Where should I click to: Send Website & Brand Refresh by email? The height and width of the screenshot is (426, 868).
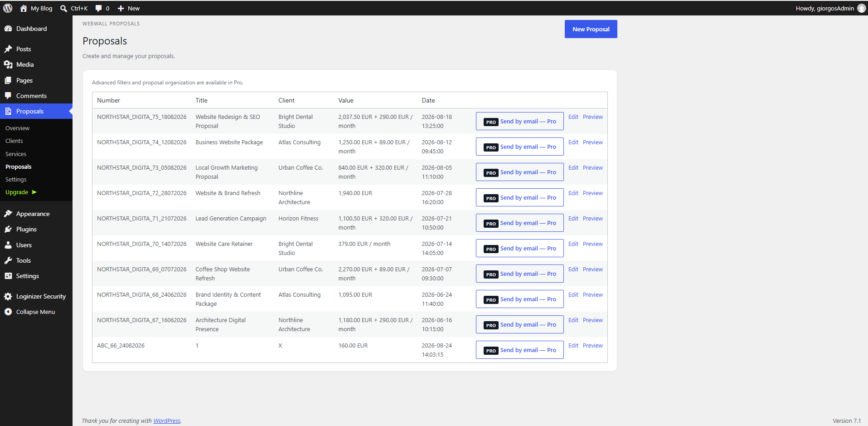pos(520,197)
